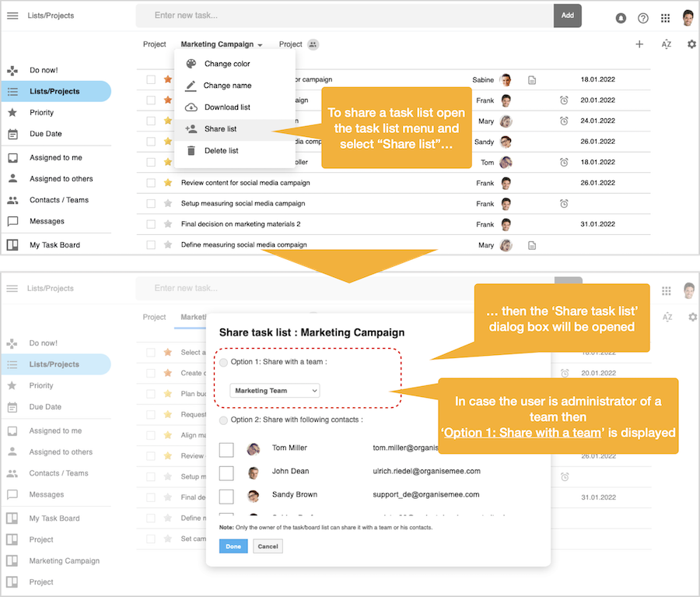Viewport: 700px width, 597px height.
Task: Click the Cancel button in dialog
Action: coord(268,546)
